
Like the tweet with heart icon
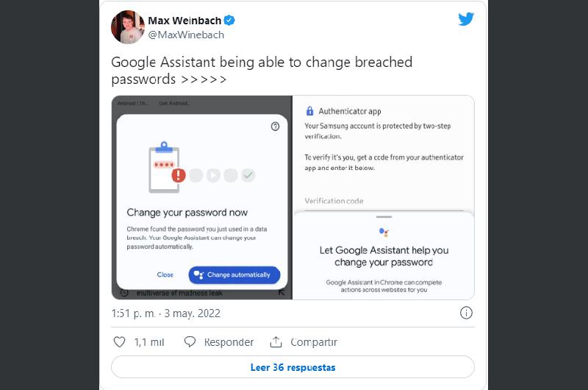click(121, 342)
